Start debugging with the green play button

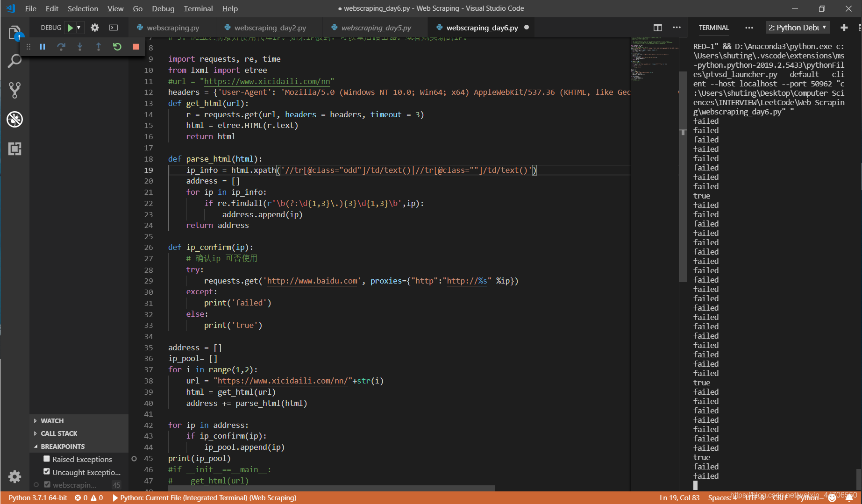pos(70,28)
